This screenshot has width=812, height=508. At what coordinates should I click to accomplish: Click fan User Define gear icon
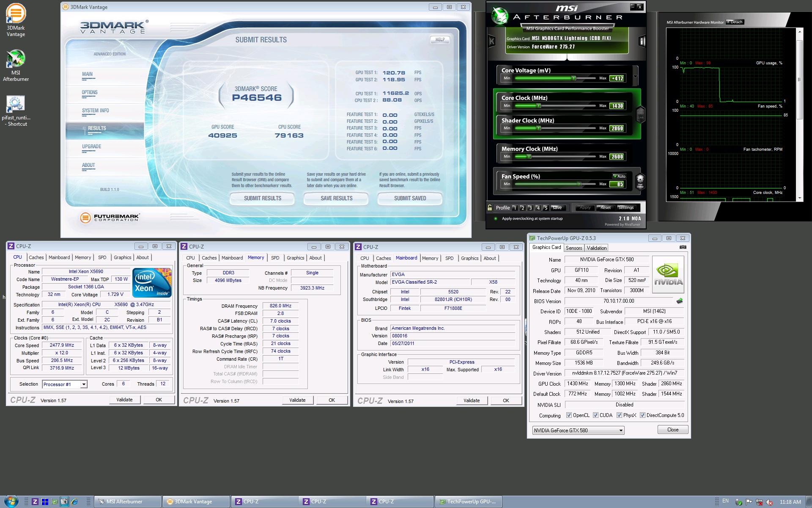pos(640,180)
